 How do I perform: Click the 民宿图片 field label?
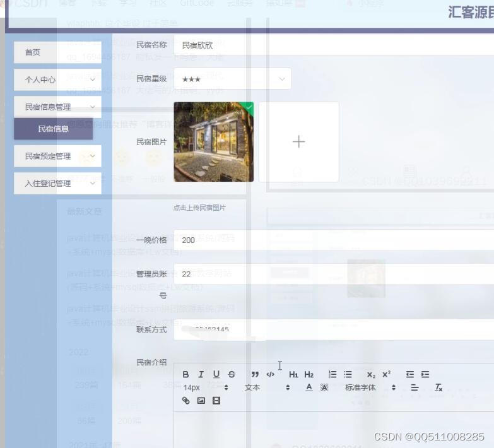click(151, 142)
